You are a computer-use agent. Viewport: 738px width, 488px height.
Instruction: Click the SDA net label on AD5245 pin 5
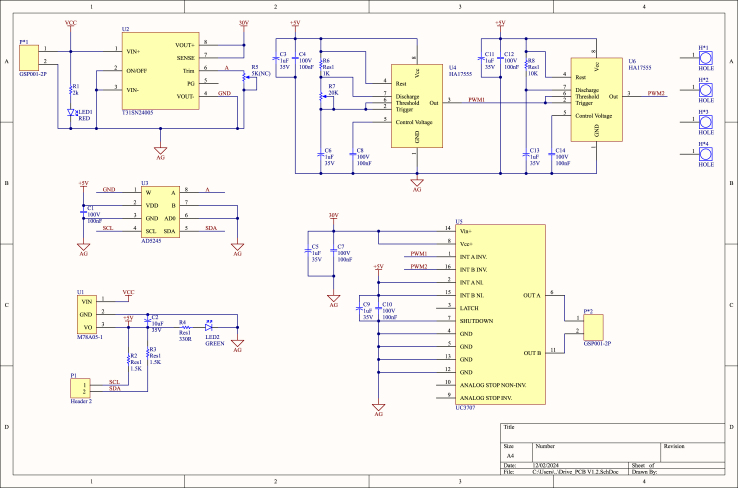211,228
